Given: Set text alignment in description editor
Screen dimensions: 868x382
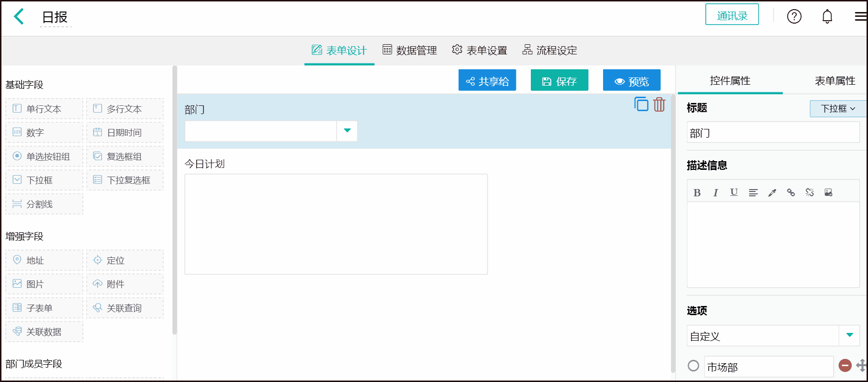Looking at the screenshot, I should (x=753, y=192).
